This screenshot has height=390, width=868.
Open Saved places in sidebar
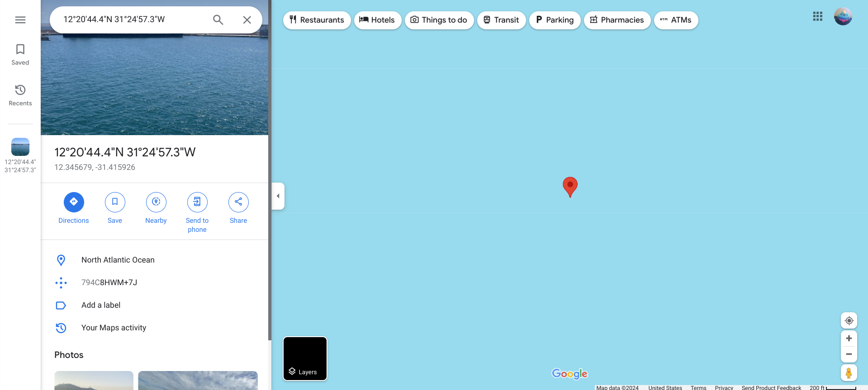(x=20, y=54)
